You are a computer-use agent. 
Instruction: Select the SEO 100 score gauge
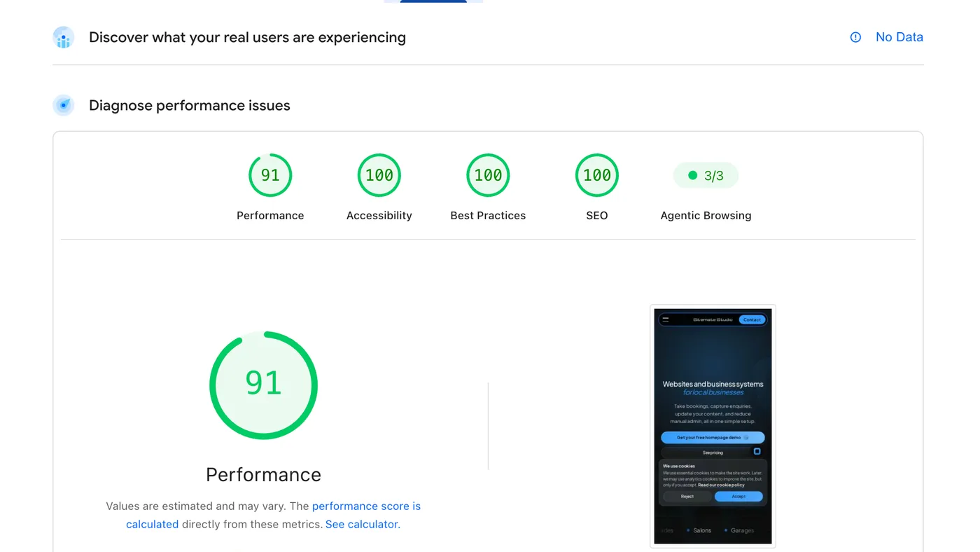(597, 175)
